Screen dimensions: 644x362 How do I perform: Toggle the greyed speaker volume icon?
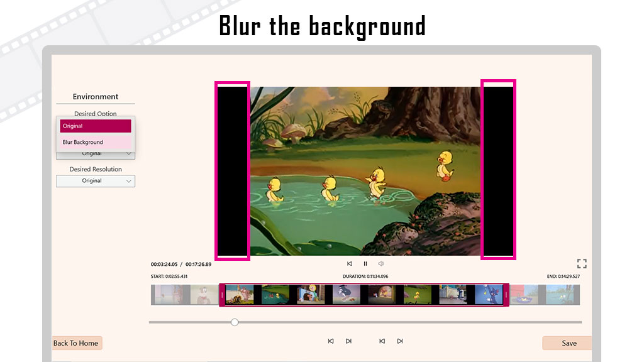[381, 264]
